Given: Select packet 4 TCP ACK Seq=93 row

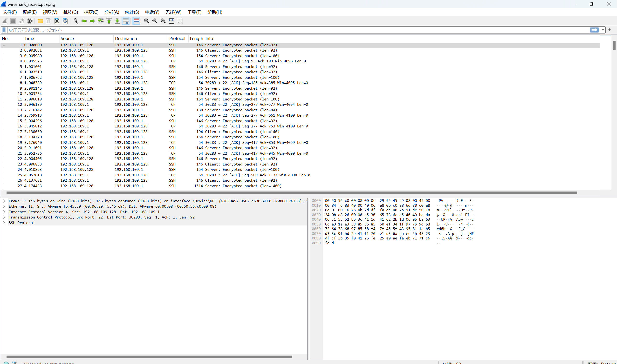Looking at the screenshot, I should tap(300, 61).
